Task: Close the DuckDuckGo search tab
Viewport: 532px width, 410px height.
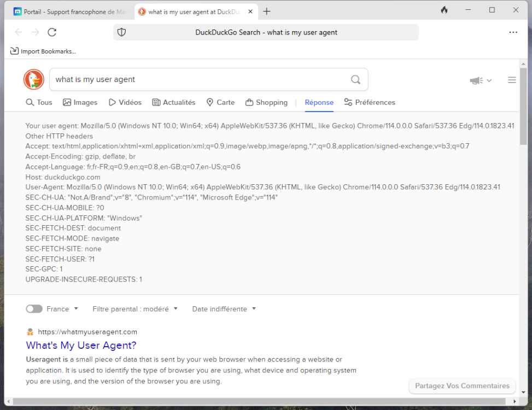Action: pos(250,11)
